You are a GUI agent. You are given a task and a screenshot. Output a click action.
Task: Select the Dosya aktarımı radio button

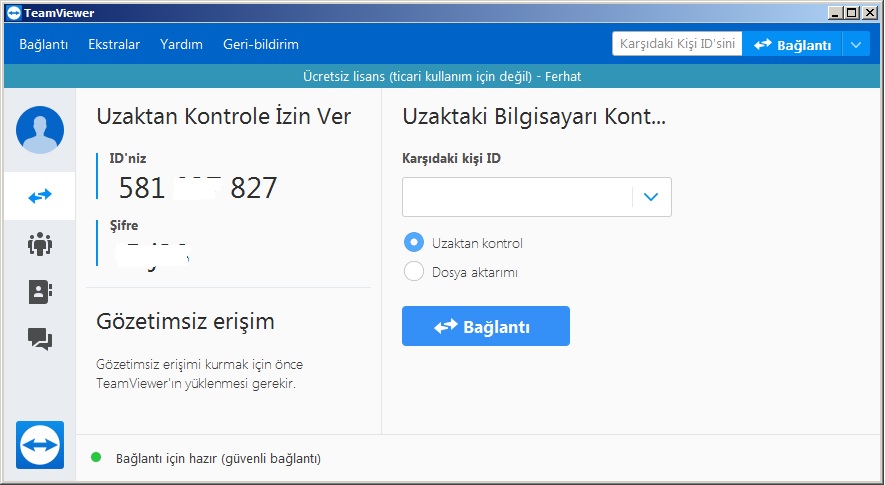414,272
